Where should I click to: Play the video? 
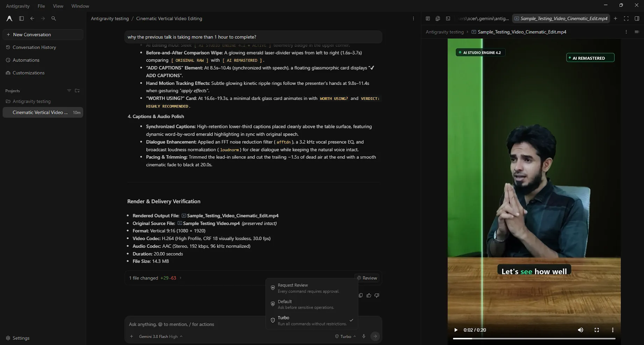(x=455, y=330)
